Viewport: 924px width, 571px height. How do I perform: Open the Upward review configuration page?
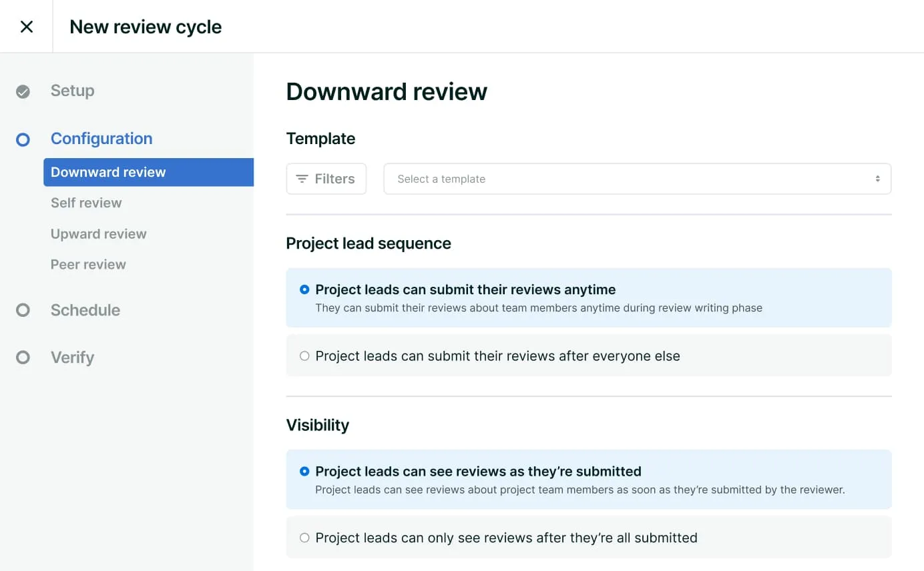click(98, 233)
